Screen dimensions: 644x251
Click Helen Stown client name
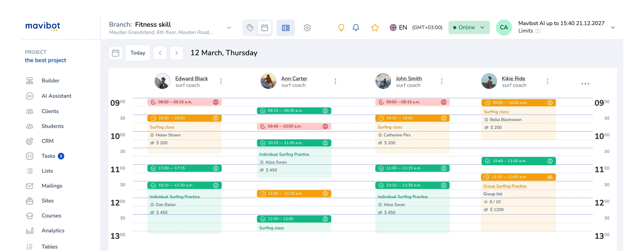click(168, 135)
